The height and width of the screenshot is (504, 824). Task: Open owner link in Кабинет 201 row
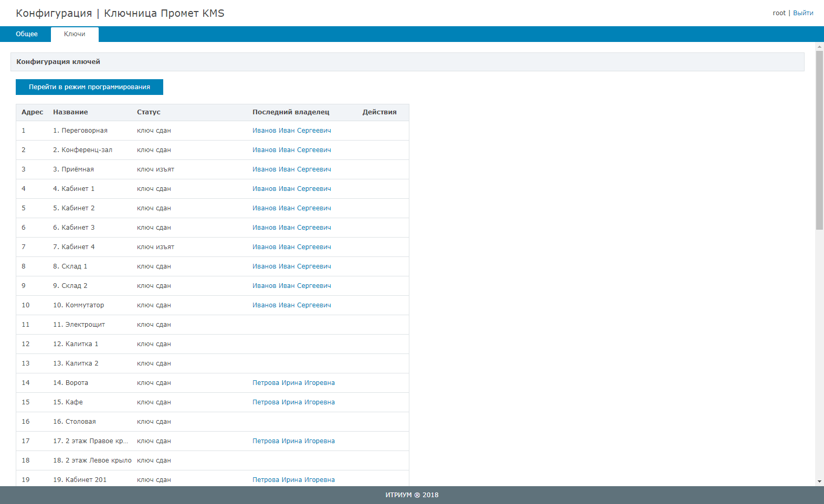(293, 480)
